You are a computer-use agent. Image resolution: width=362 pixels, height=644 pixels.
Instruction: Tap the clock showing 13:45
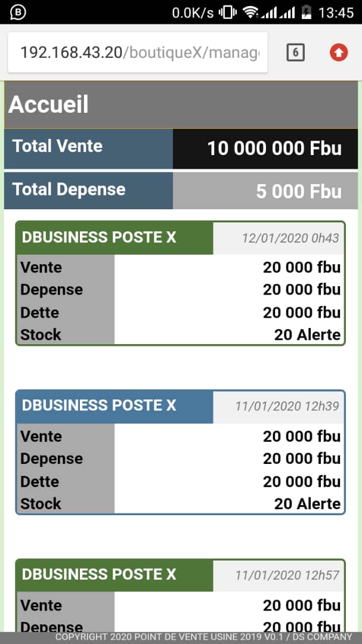tap(336, 13)
